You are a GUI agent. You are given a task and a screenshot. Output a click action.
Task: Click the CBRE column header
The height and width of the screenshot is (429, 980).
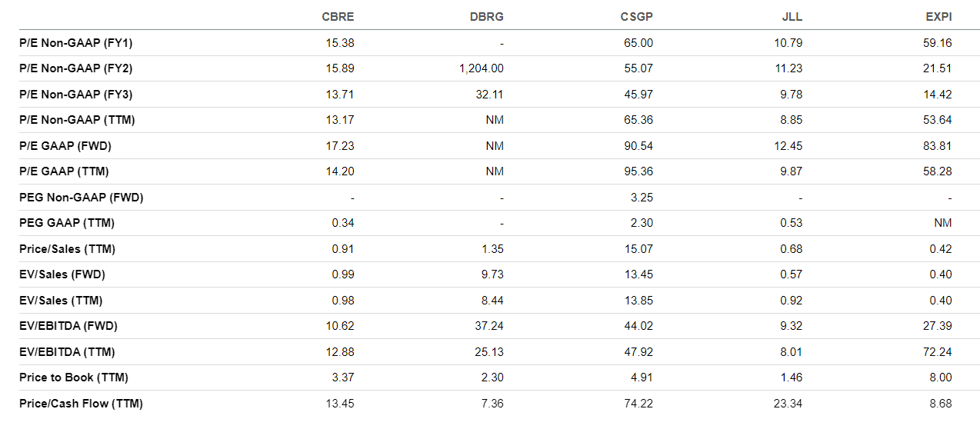pos(339,17)
